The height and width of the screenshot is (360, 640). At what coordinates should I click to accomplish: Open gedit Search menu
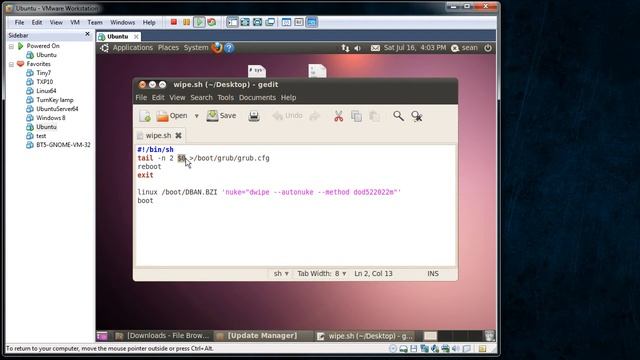point(202,98)
